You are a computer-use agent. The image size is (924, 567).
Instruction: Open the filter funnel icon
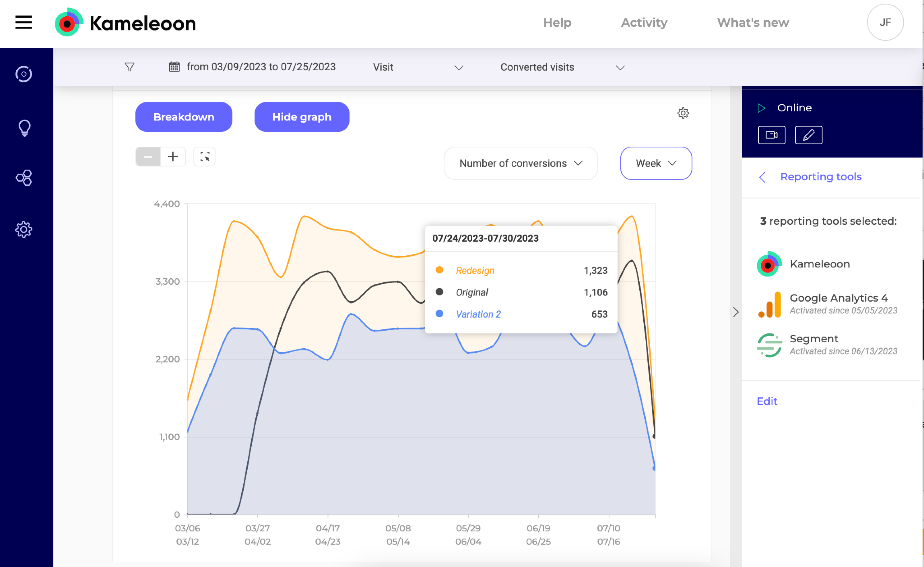coord(129,67)
